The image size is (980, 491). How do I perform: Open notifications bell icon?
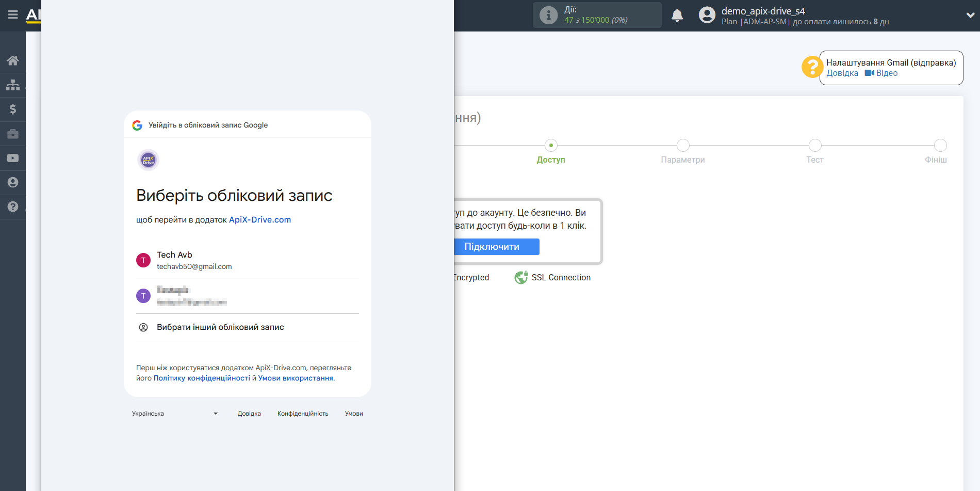[x=677, y=15]
